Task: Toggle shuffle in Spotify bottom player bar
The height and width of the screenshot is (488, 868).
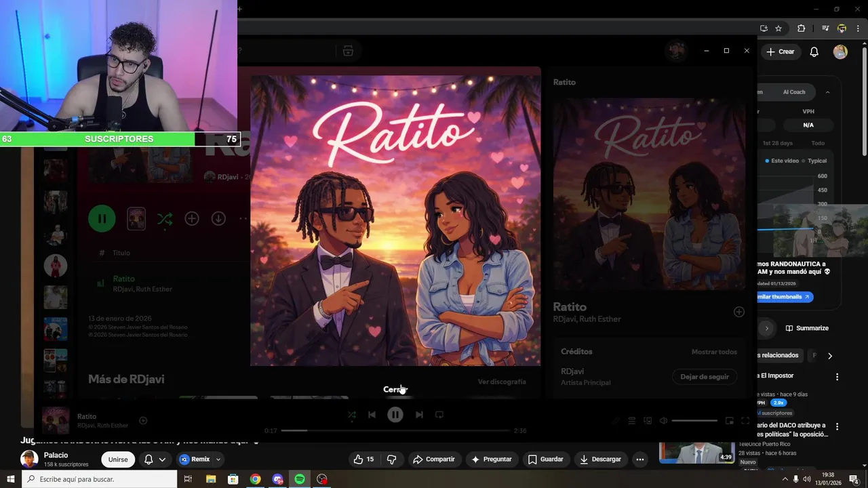Action: 351,415
